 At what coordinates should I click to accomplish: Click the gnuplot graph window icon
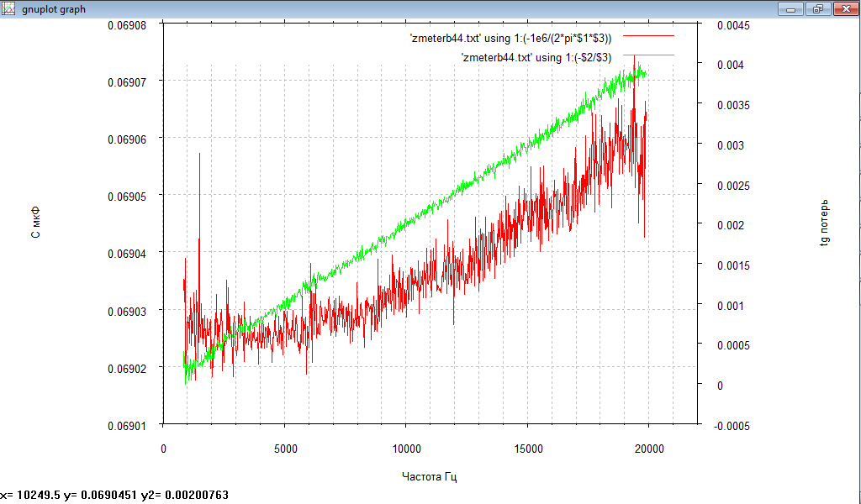(8, 8)
